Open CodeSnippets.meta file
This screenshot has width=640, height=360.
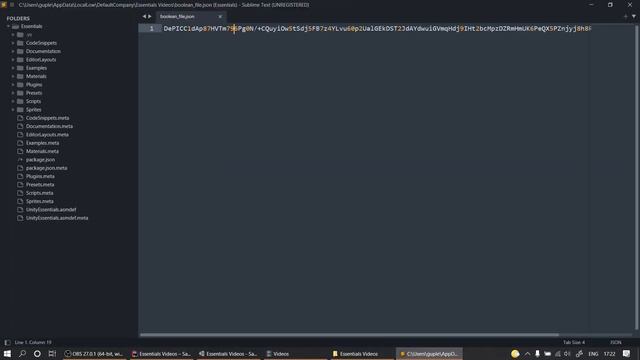click(47, 118)
